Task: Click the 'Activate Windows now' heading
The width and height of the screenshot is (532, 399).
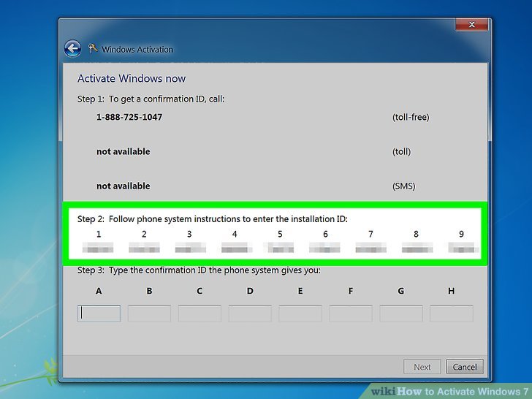Action: [132, 78]
